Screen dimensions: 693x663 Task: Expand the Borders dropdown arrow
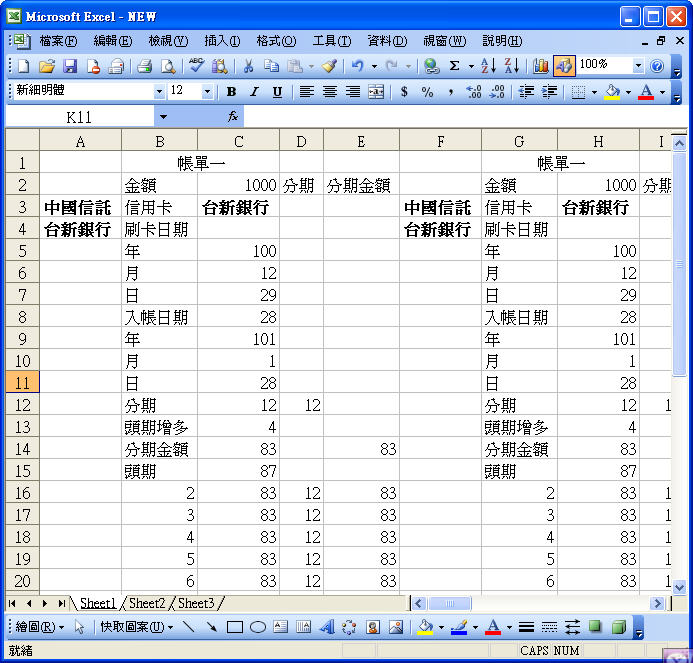coord(594,92)
